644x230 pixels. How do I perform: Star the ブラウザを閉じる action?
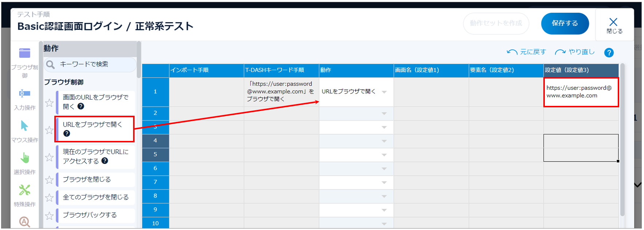(49, 180)
